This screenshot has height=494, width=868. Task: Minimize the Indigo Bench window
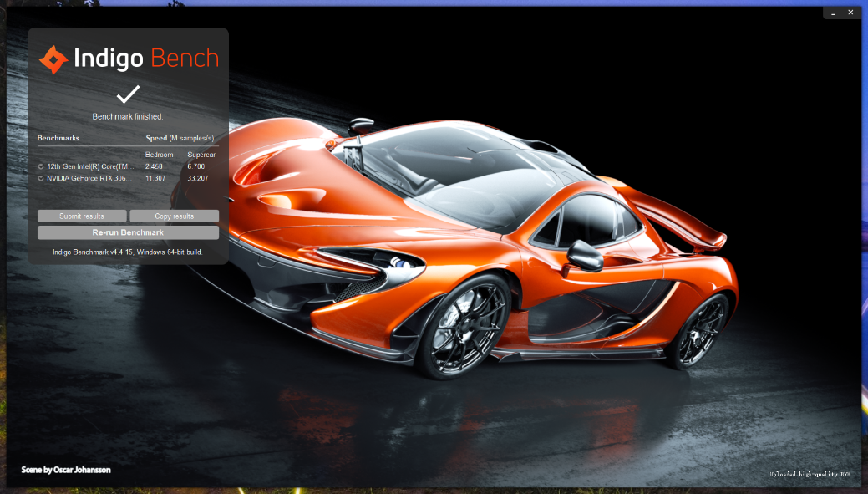833,13
